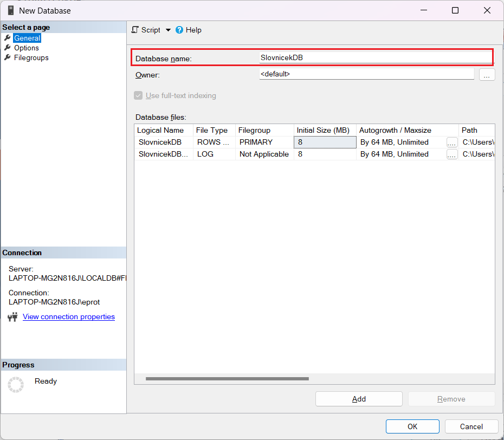Open autogrowth settings for the ROWS file
Image resolution: width=504 pixels, height=440 pixels.
pos(452,142)
